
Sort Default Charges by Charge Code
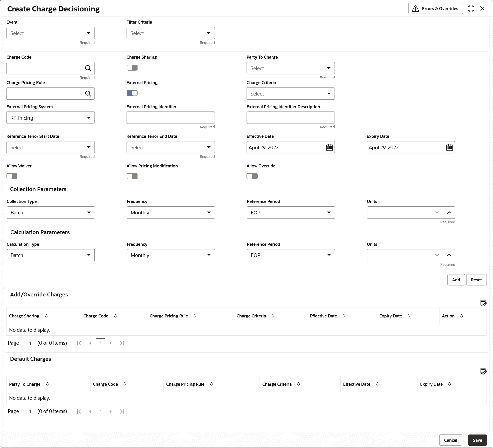coord(125,384)
